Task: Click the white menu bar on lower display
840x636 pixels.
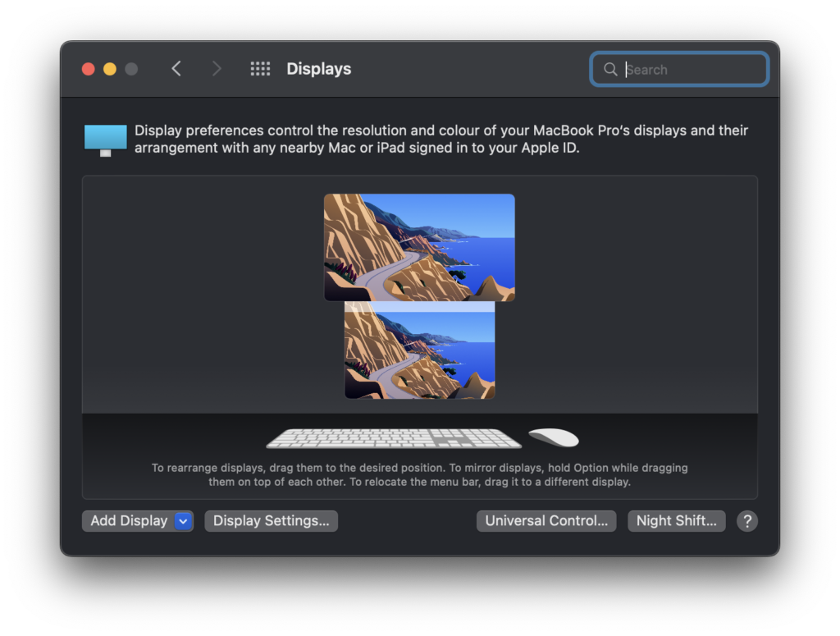Action: [419, 306]
